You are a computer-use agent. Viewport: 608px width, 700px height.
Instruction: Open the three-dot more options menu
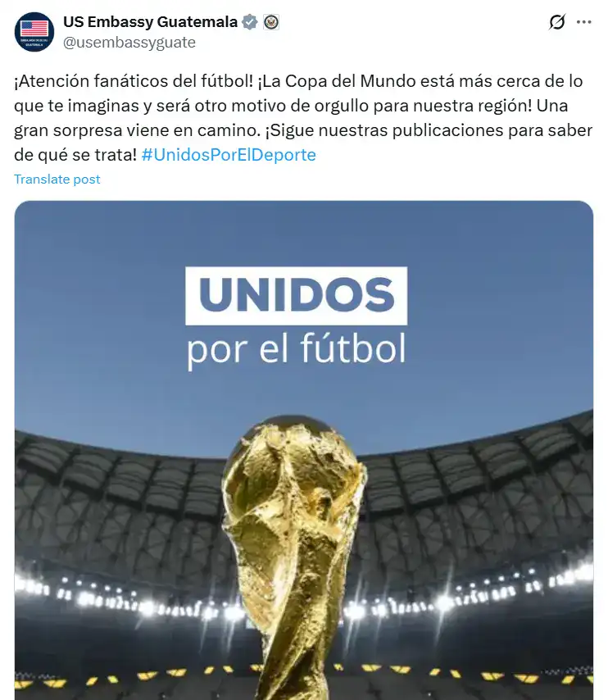(x=584, y=22)
